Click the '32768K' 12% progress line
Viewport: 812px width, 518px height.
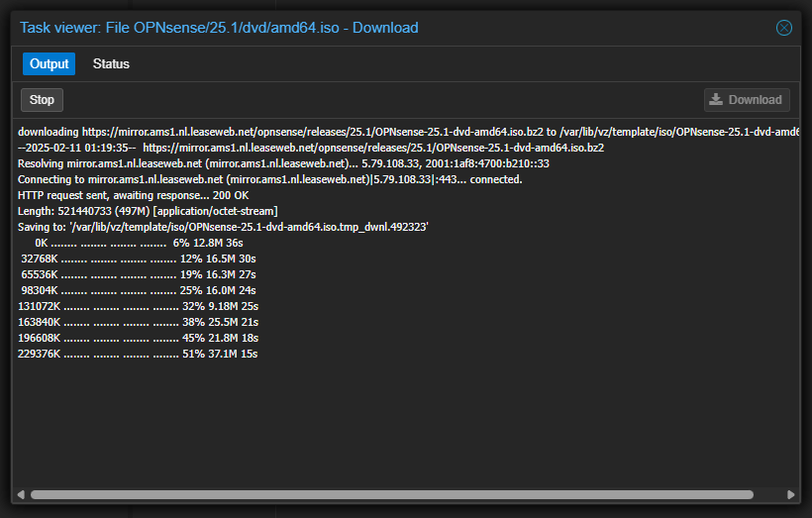[x=139, y=259]
